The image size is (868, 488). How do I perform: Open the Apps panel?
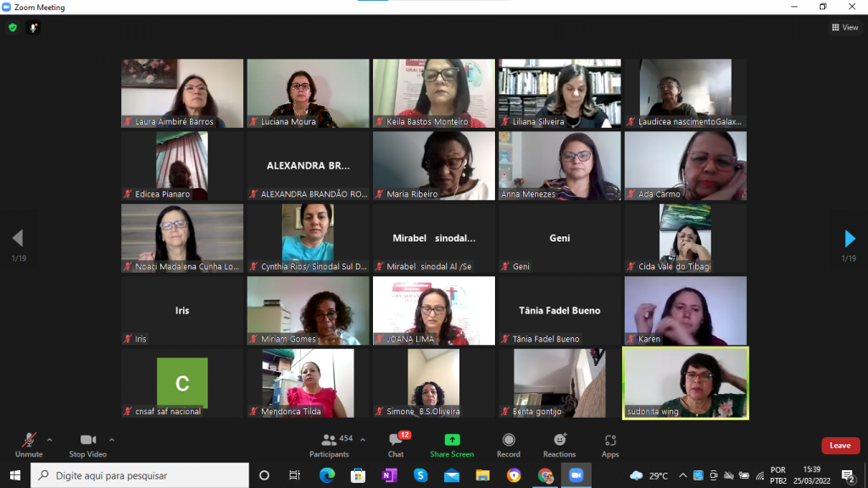610,444
